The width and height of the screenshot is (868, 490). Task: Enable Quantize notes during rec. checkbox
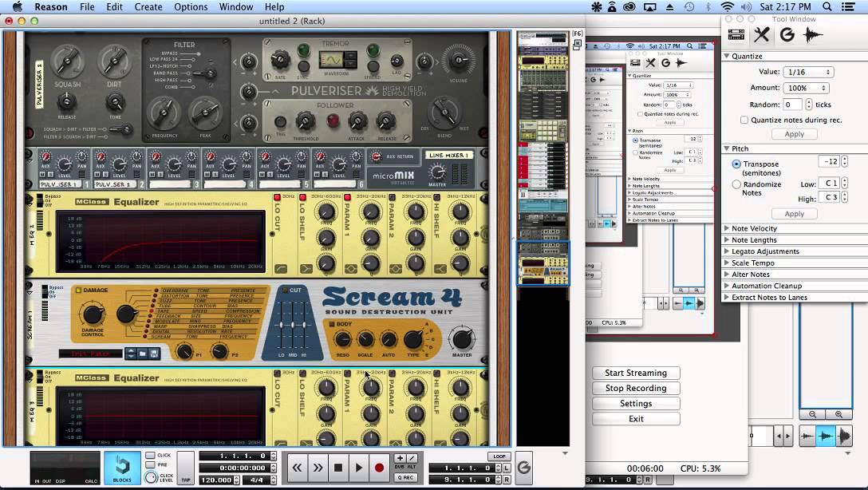744,120
